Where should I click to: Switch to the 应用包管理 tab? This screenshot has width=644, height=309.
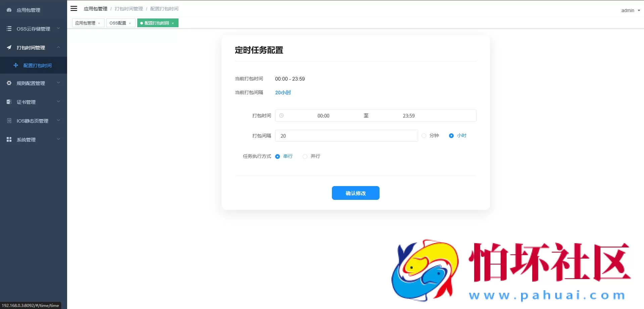pyautogui.click(x=86, y=23)
